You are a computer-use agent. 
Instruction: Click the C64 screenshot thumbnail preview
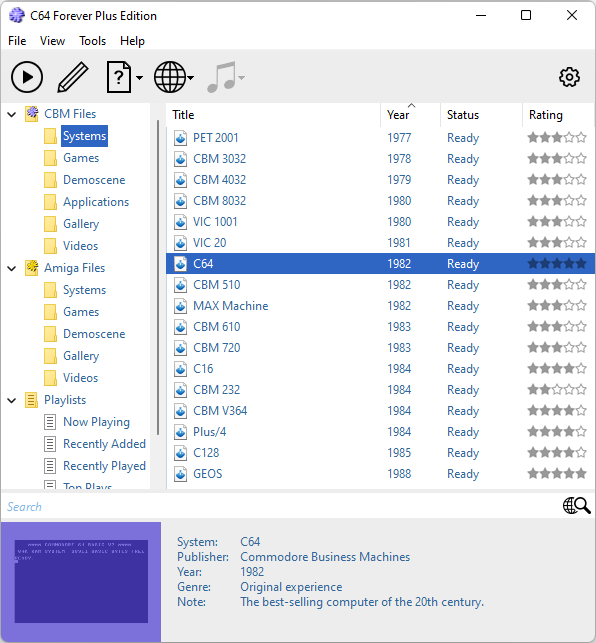tap(81, 581)
